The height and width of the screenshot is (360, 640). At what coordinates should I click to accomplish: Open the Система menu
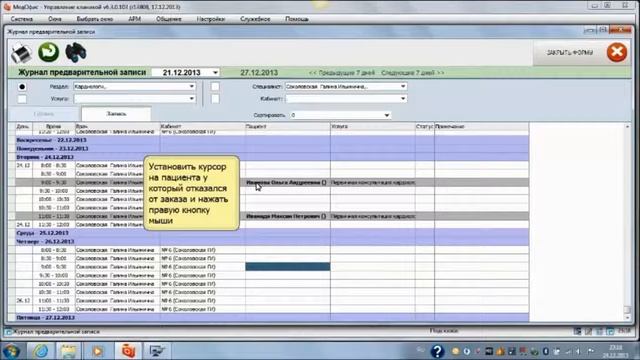pos(22,19)
